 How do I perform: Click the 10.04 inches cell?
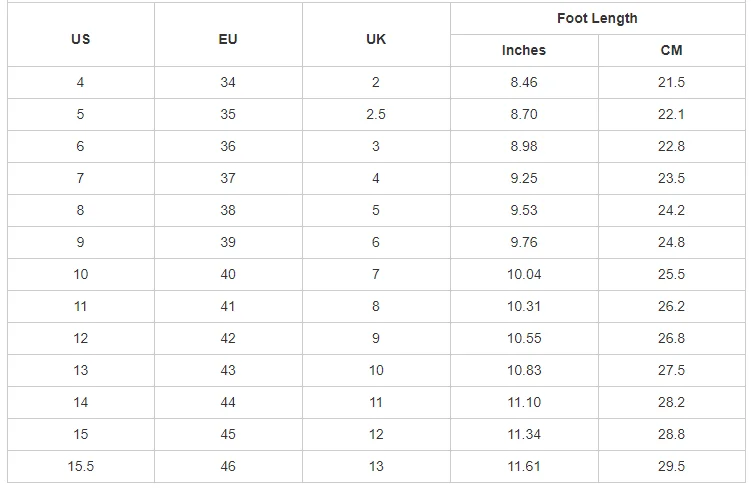[x=524, y=274]
